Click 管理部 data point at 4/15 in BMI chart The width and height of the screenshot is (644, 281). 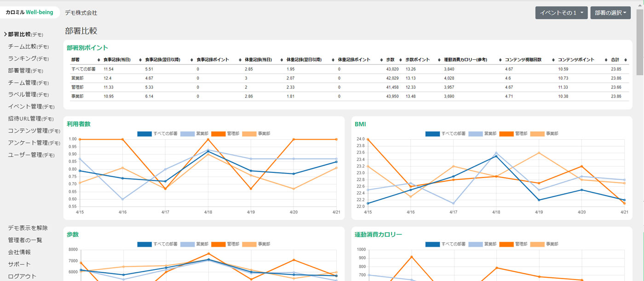[368, 139]
